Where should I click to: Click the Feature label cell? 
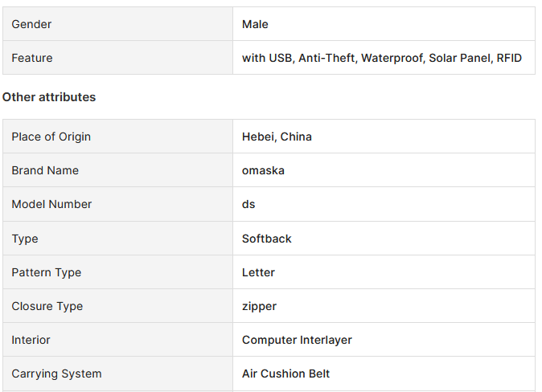[118, 58]
